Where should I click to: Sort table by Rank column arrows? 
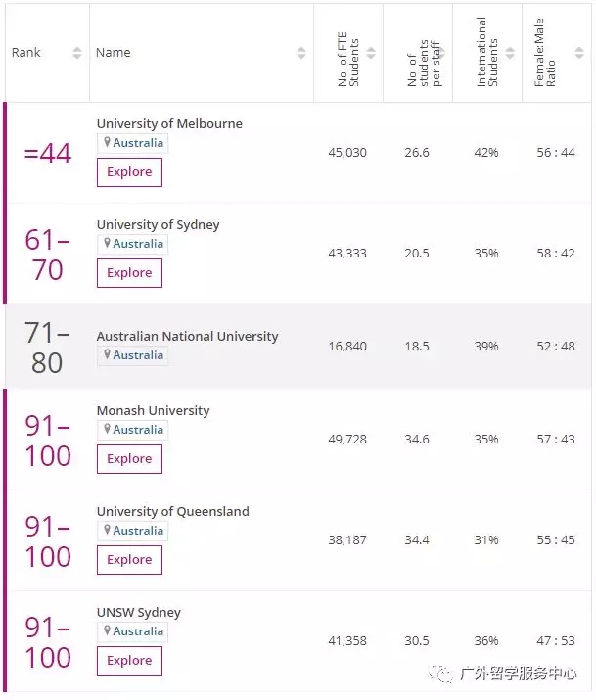pos(77,53)
